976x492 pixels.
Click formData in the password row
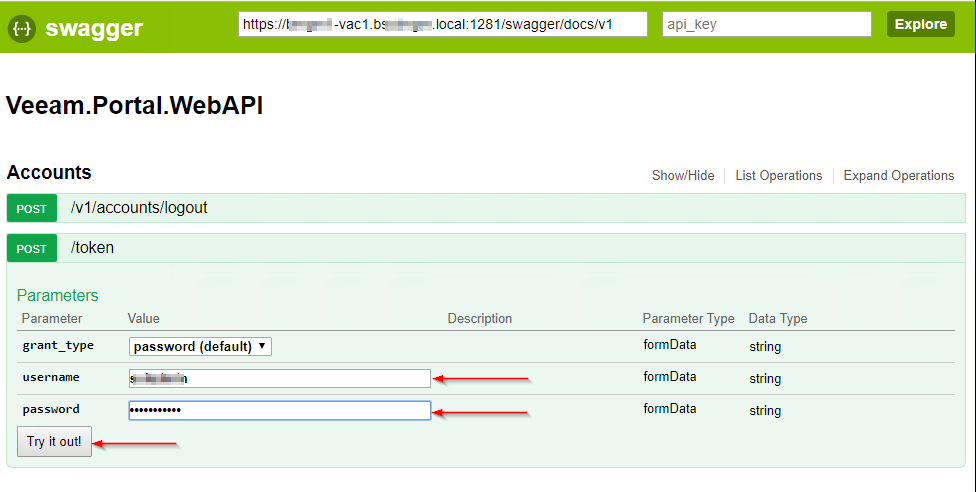click(x=670, y=409)
